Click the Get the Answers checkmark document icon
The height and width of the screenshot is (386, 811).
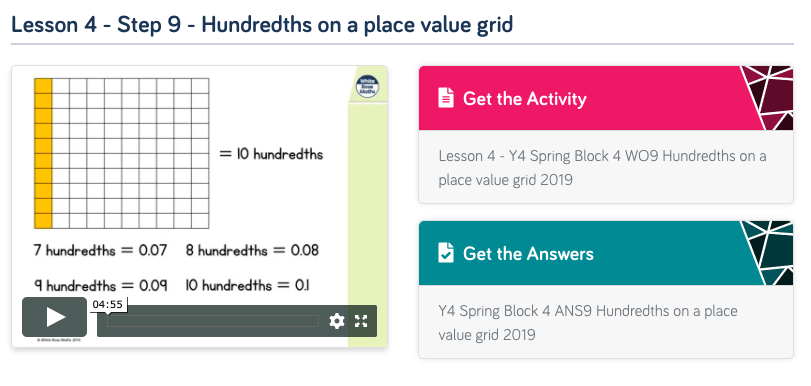point(446,253)
